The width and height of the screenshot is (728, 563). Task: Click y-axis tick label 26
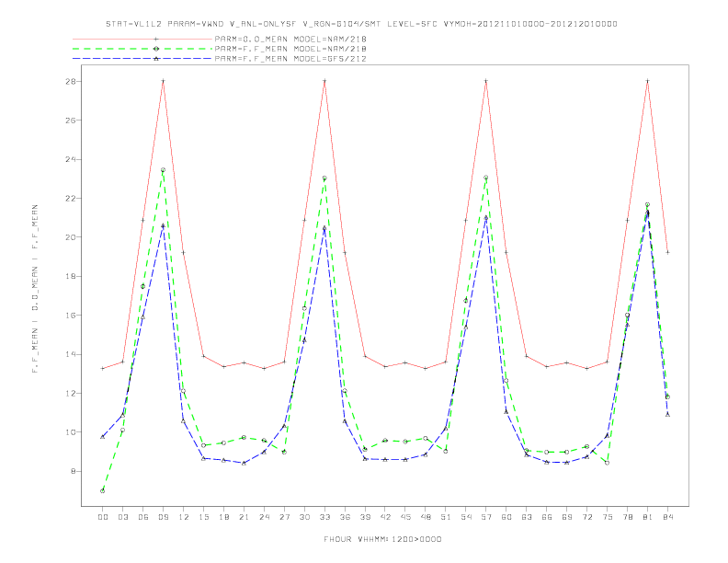pos(73,121)
